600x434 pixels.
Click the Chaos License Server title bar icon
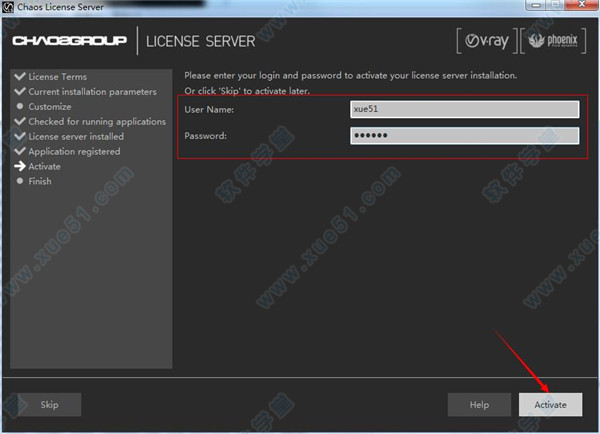point(8,7)
